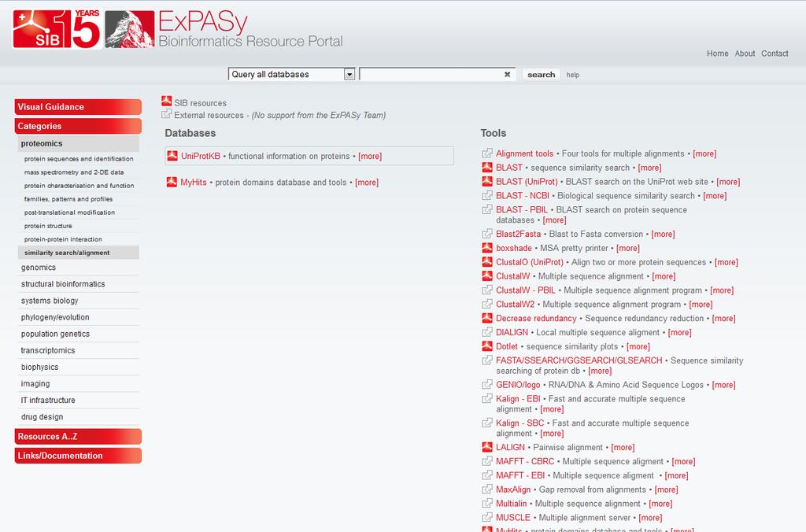Clear the search field with the X icon
Image resolution: width=806 pixels, height=532 pixels.
coord(508,75)
